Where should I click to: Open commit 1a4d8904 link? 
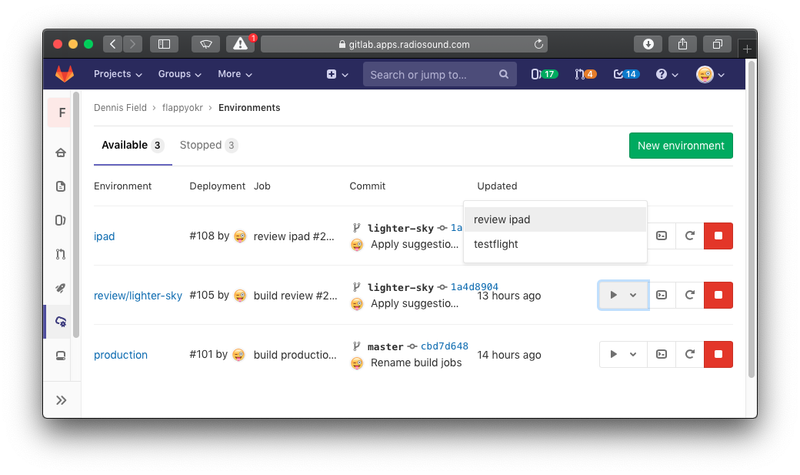pos(474,287)
